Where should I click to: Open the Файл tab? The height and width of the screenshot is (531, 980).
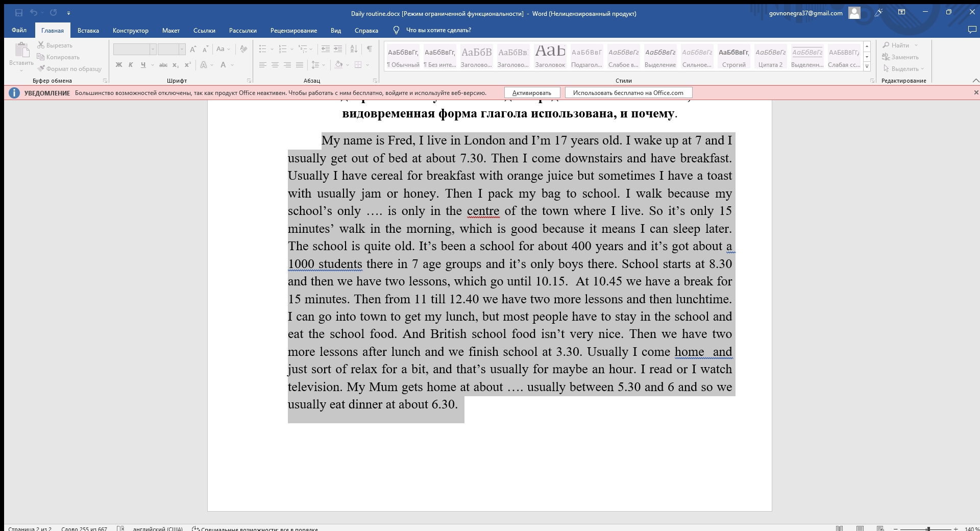tap(19, 30)
